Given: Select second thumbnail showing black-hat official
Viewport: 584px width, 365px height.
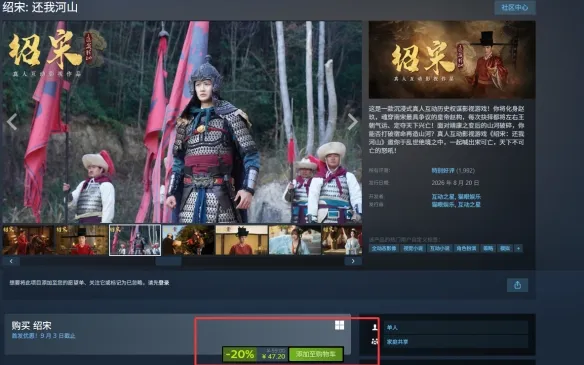Looking at the screenshot, I should click(82, 240).
